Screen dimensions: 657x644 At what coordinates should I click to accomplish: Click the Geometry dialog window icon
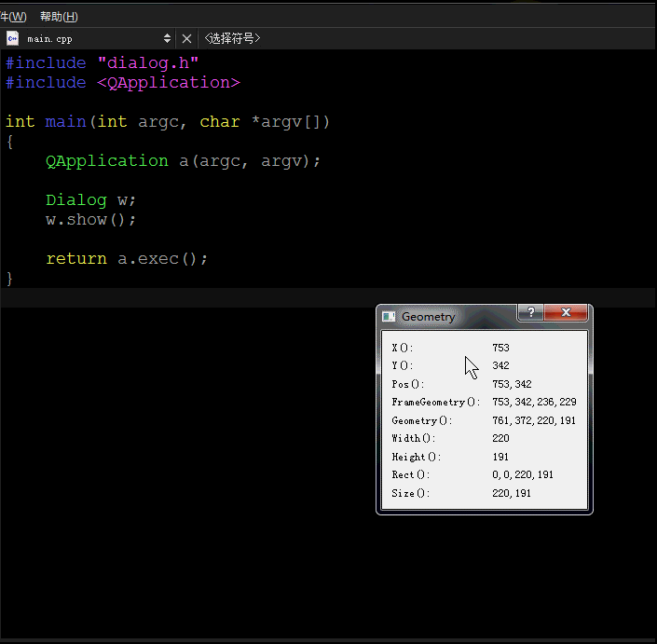pos(389,317)
